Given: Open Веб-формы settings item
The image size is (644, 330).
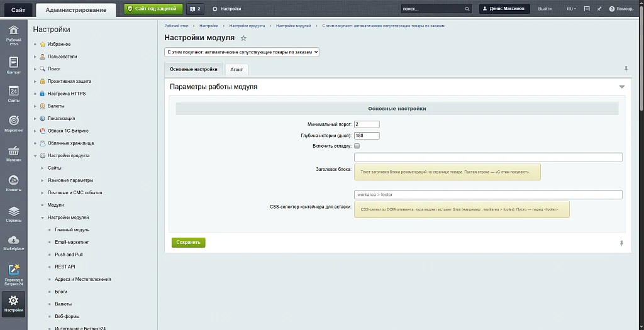Looking at the screenshot, I should [x=67, y=316].
